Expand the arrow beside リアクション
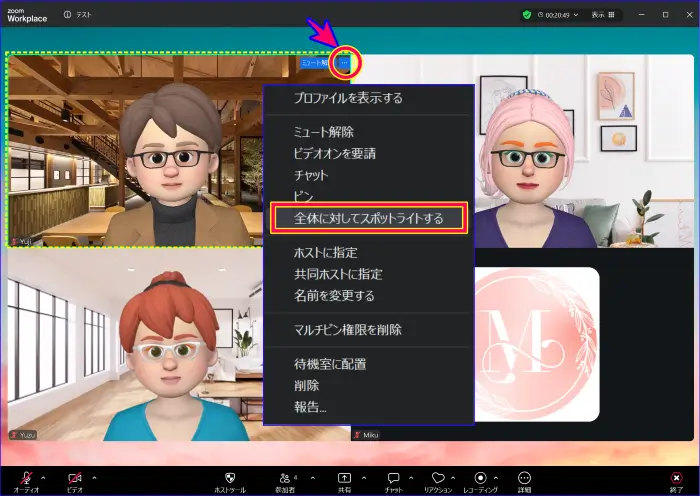 coord(453,478)
